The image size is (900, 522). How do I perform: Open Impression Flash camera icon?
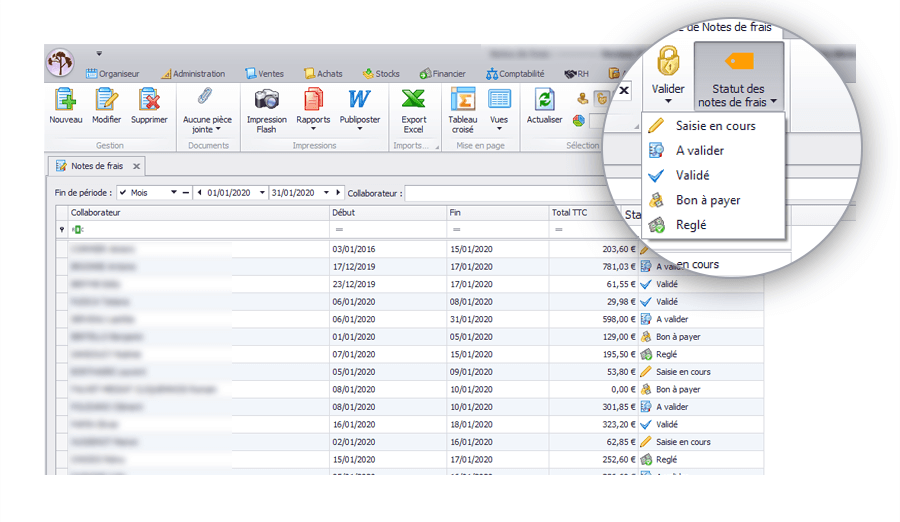[x=266, y=100]
